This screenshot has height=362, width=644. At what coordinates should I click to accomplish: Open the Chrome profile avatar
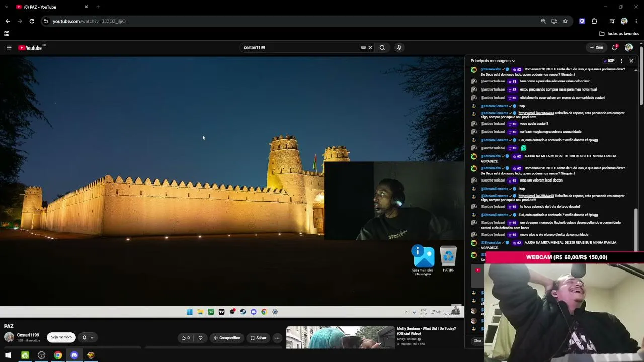(624, 21)
